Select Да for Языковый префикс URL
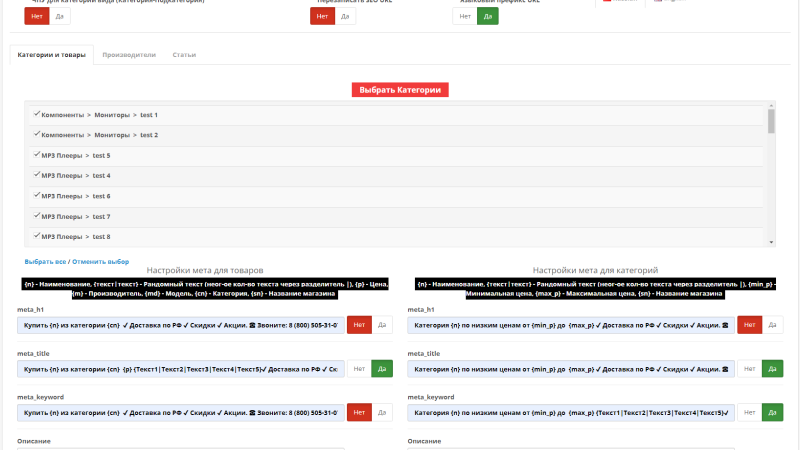 (488, 16)
